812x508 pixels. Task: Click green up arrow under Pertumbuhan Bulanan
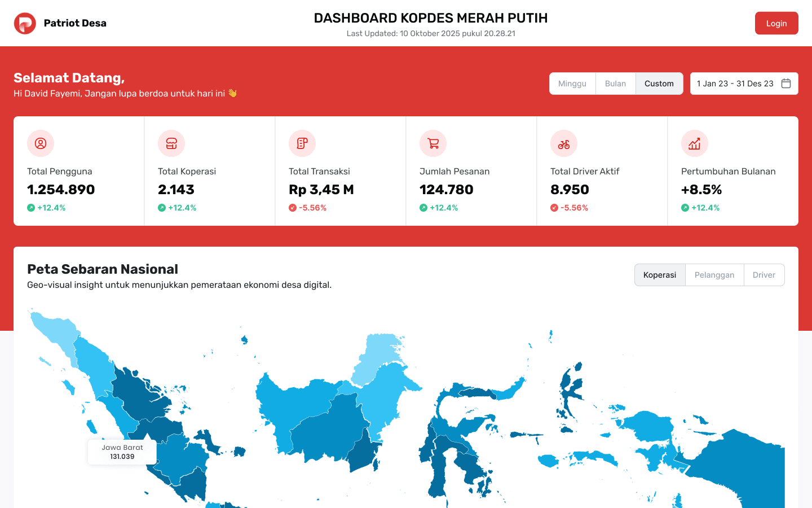(685, 208)
